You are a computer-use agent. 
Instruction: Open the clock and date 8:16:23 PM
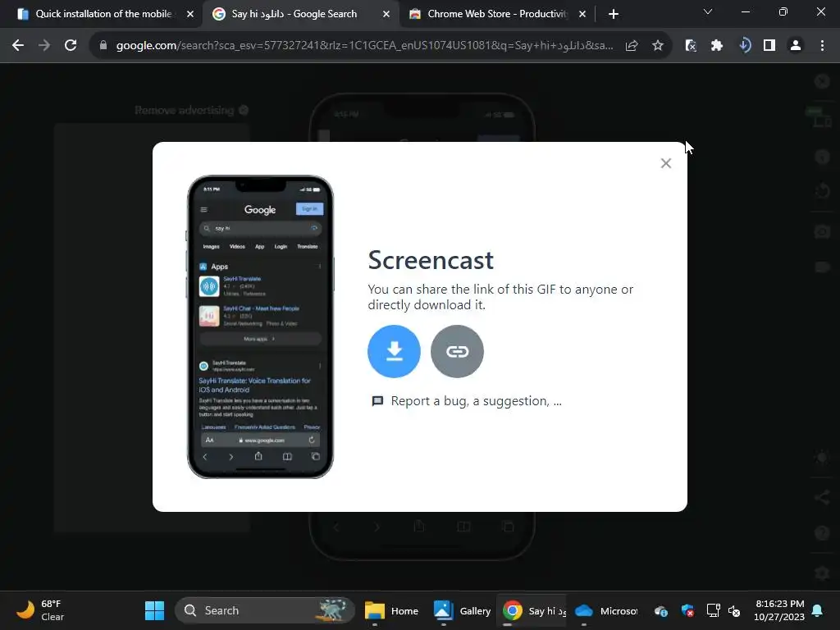779,610
